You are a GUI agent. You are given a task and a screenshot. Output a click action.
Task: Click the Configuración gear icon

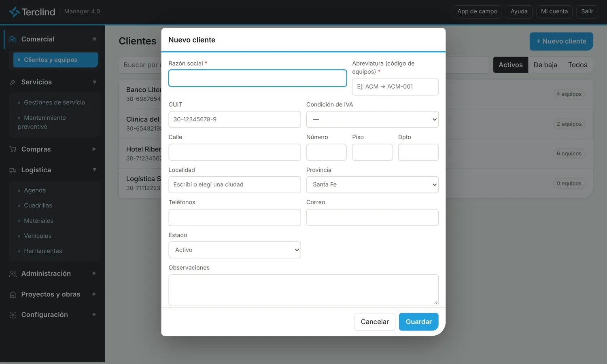pos(13,315)
